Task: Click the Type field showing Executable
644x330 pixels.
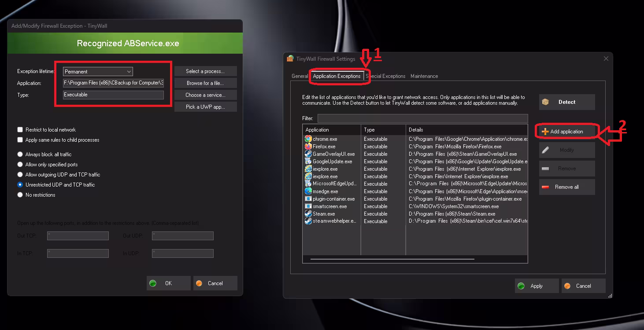Action: pos(113,95)
